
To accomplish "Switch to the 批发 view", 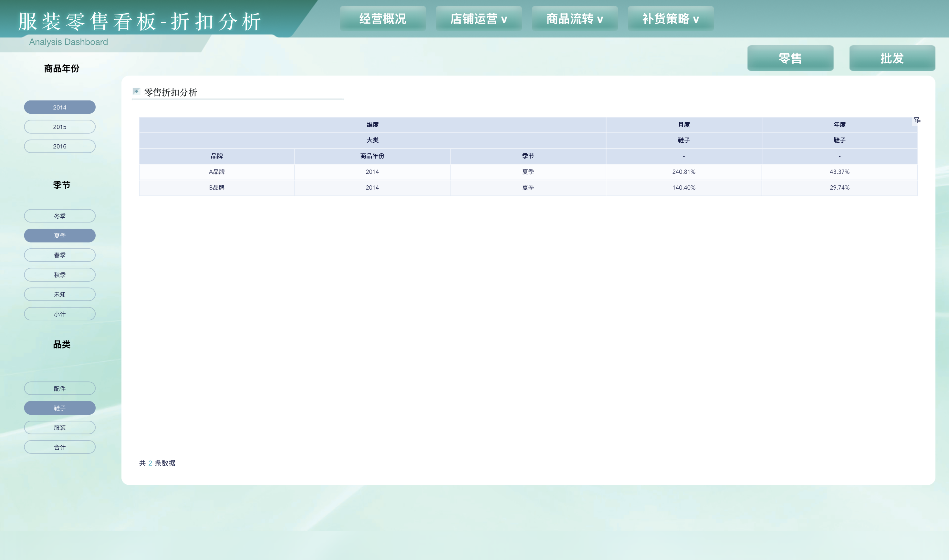I will (892, 58).
